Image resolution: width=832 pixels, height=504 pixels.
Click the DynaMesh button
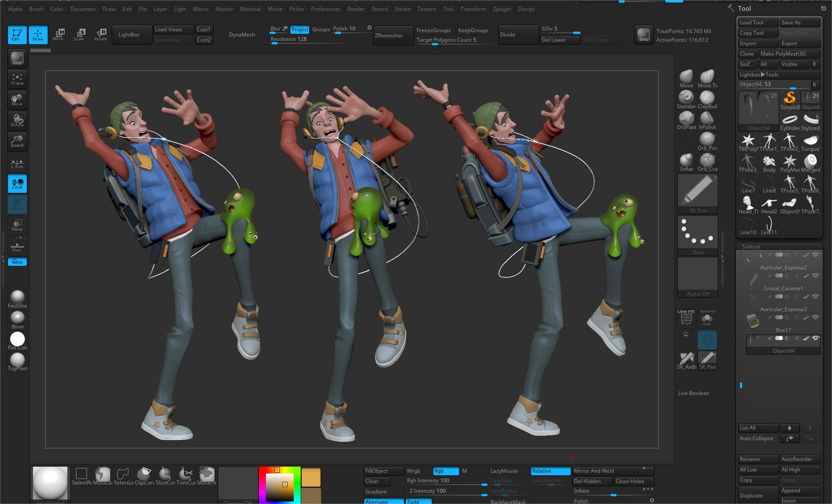247,35
